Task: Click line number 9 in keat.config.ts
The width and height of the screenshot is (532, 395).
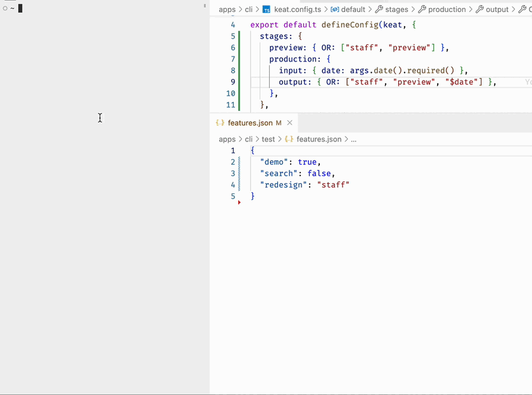Action: tap(233, 82)
